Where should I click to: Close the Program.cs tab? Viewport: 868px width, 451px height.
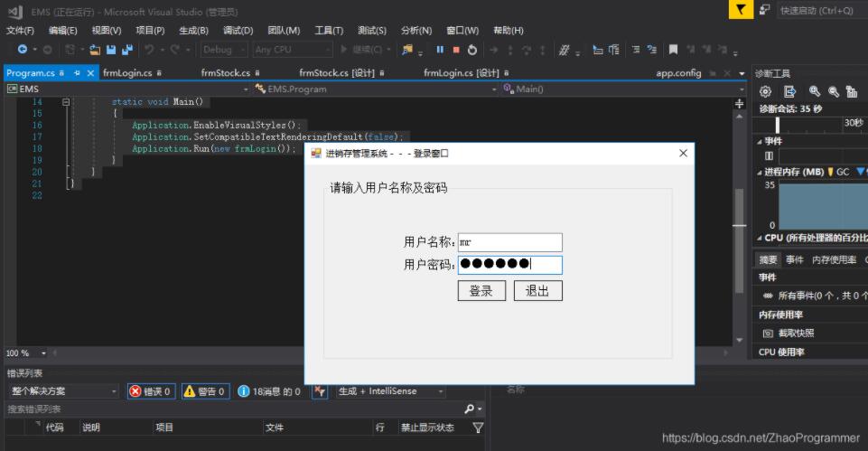[90, 73]
